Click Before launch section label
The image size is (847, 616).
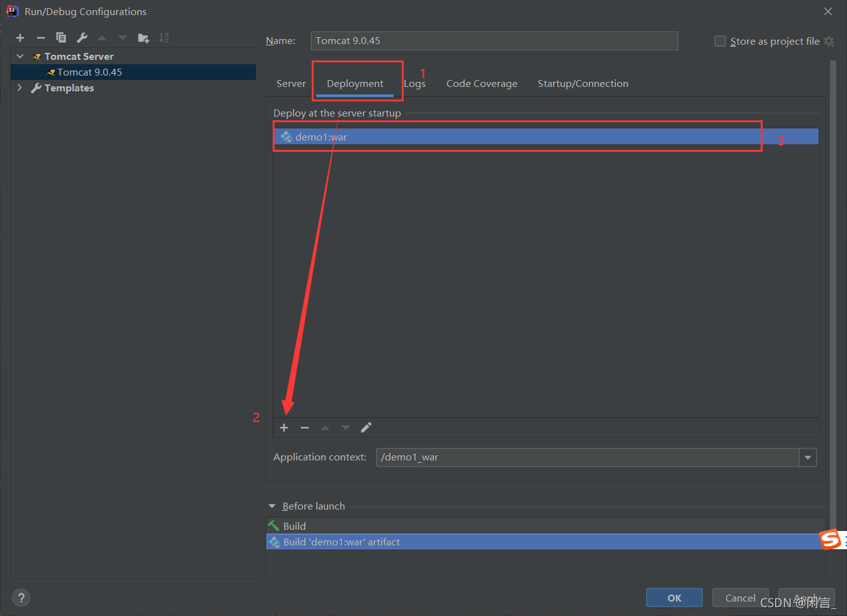(314, 506)
